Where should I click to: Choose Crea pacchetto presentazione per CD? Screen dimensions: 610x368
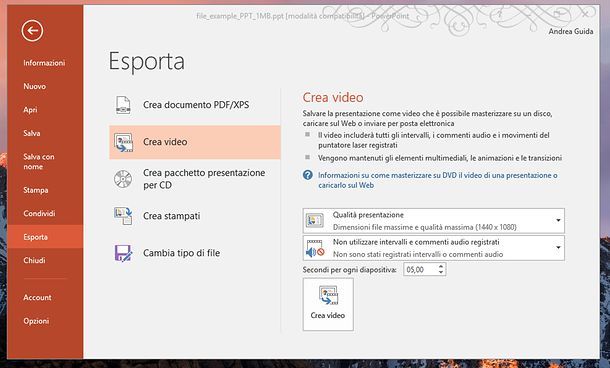[204, 179]
